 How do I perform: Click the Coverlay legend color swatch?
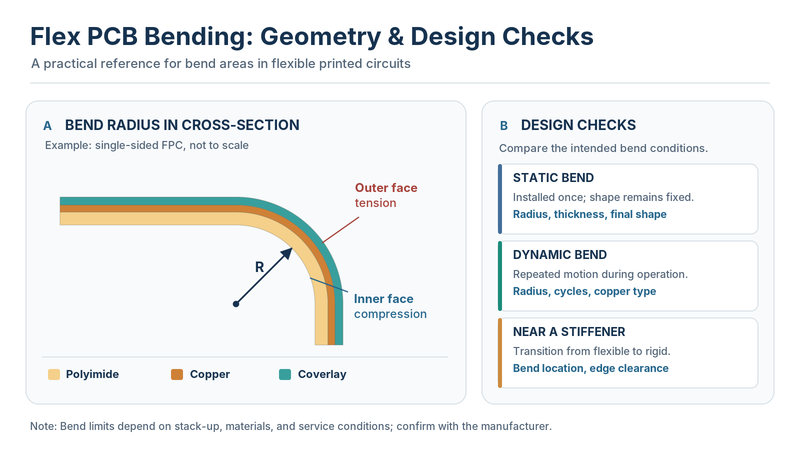pos(285,374)
